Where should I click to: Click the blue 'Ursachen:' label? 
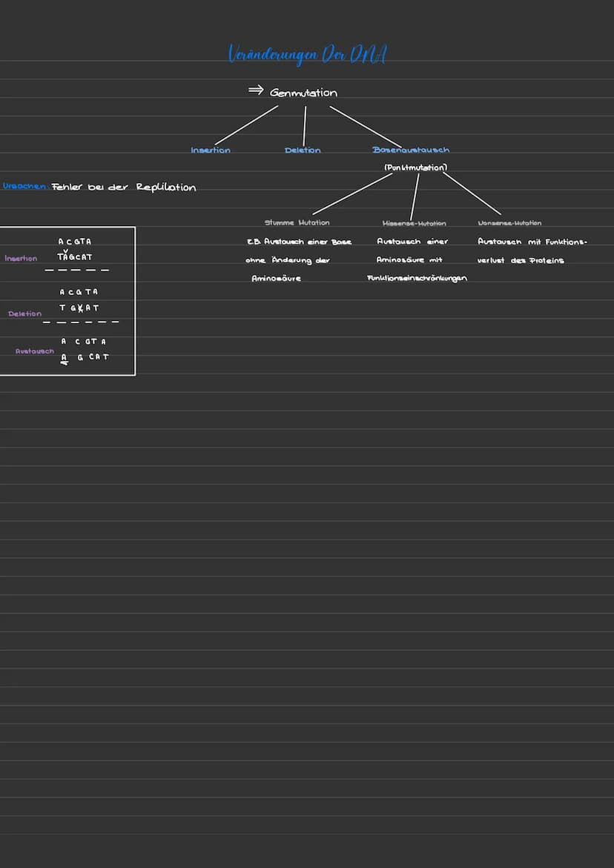(25, 187)
